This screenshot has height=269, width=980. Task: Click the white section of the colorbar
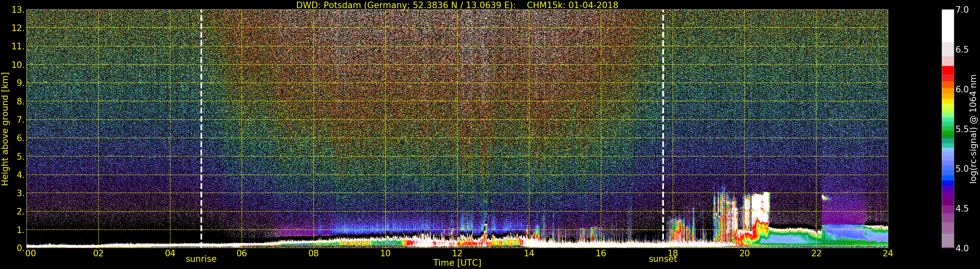[x=948, y=26]
